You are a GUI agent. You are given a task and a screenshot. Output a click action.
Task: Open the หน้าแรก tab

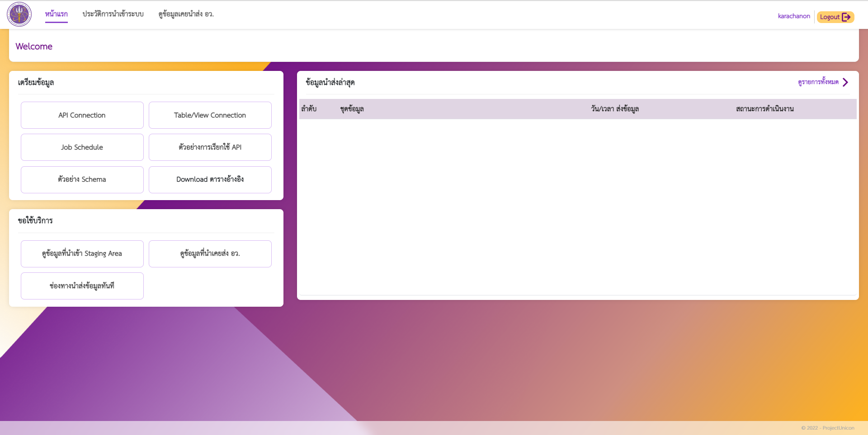(x=56, y=14)
